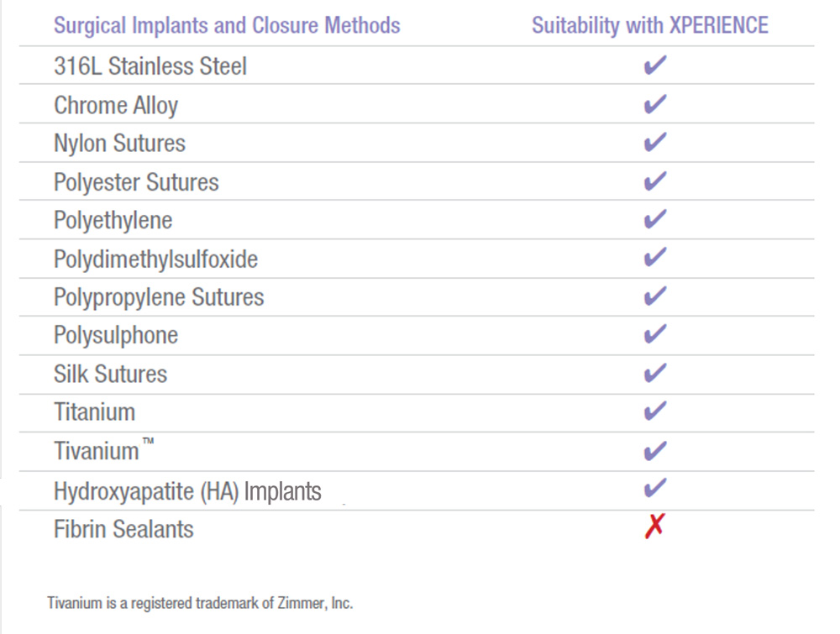Click the Polydimethylsulfoxide checkmark icon

654,257
